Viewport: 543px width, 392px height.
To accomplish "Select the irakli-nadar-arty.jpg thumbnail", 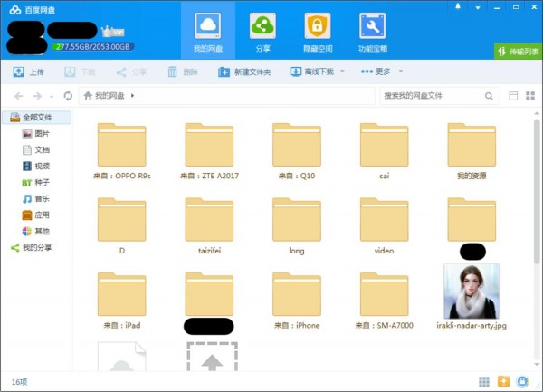I will tap(472, 292).
